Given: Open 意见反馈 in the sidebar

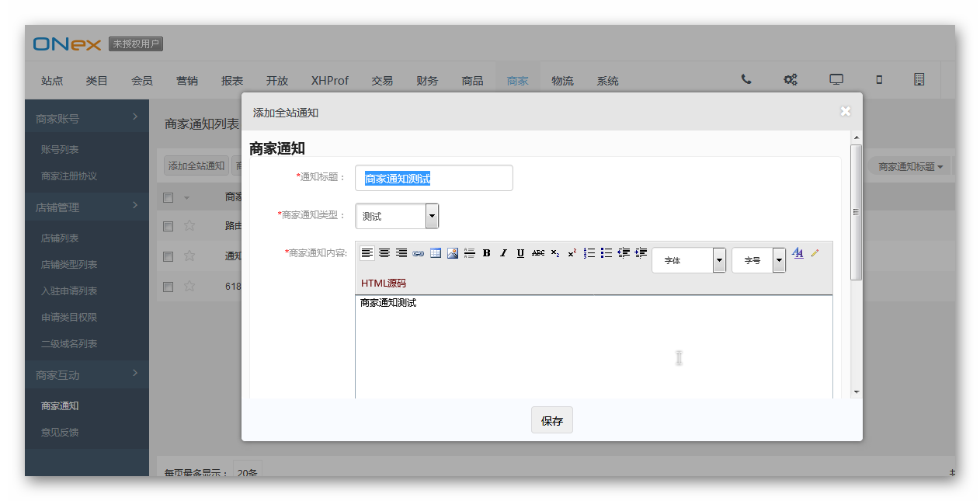Looking at the screenshot, I should [60, 433].
